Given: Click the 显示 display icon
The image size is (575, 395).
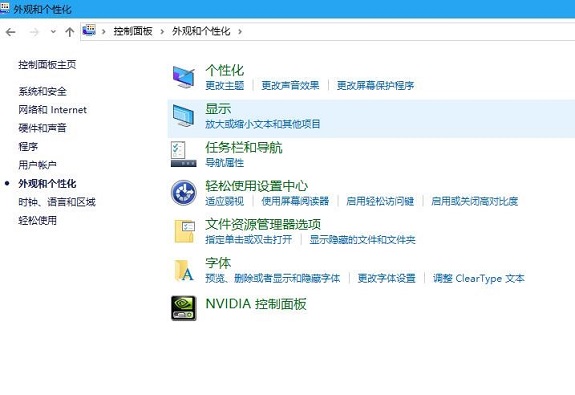Looking at the screenshot, I should pos(183,116).
